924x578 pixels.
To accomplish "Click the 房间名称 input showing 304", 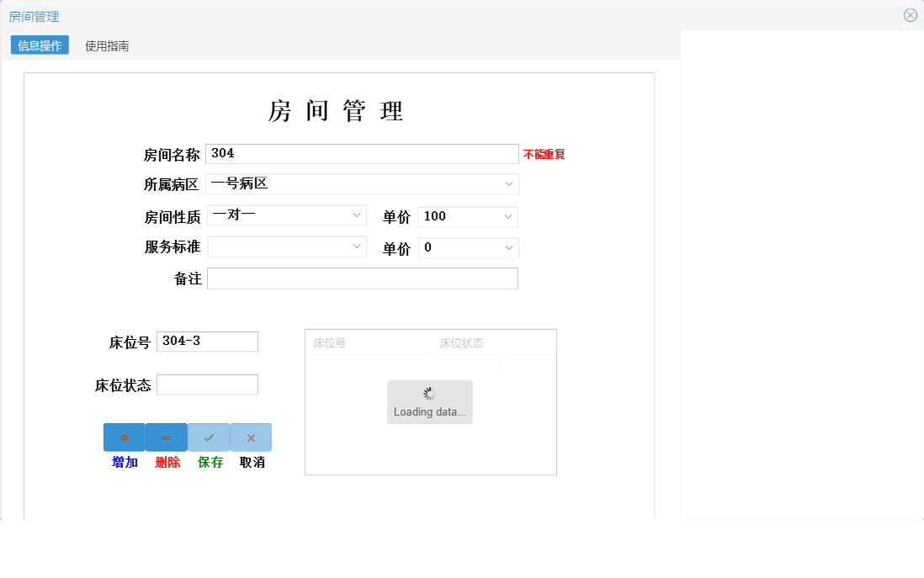I will (x=362, y=153).
